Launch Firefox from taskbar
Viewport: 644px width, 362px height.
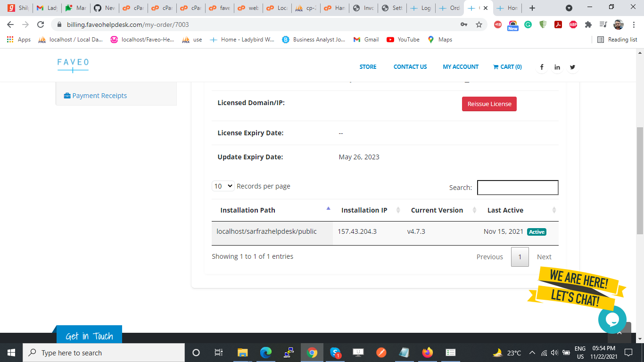tap(428, 353)
